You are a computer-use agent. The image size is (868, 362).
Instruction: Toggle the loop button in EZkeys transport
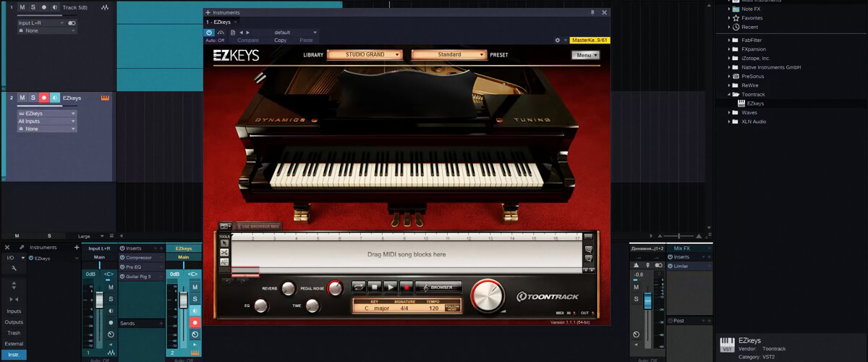pyautogui.click(x=358, y=287)
